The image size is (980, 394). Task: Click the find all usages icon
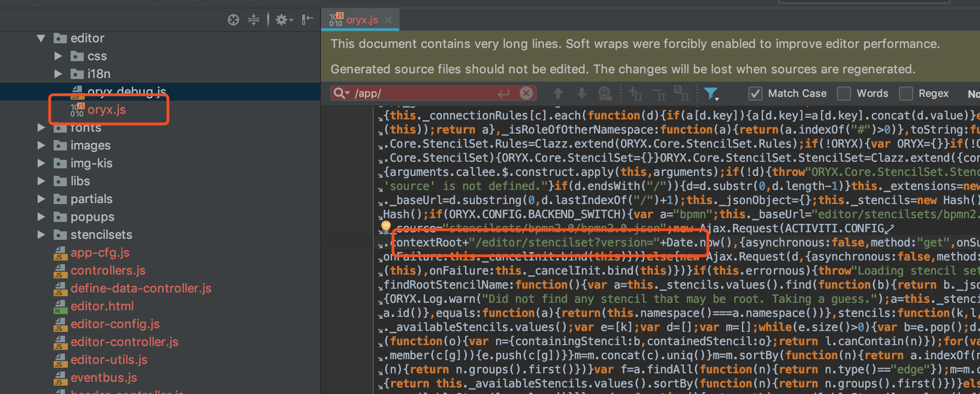[605, 94]
